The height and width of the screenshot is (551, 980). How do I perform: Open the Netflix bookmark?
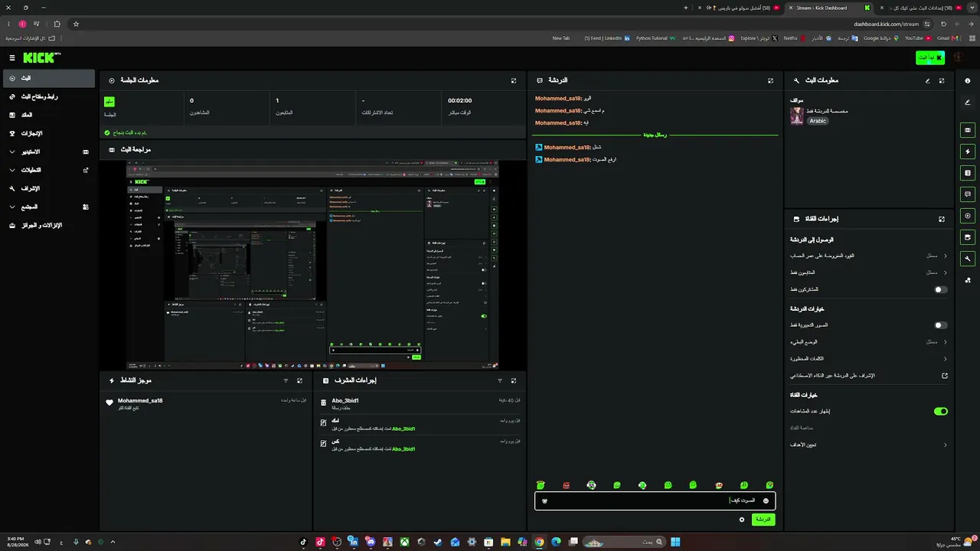[x=794, y=37]
